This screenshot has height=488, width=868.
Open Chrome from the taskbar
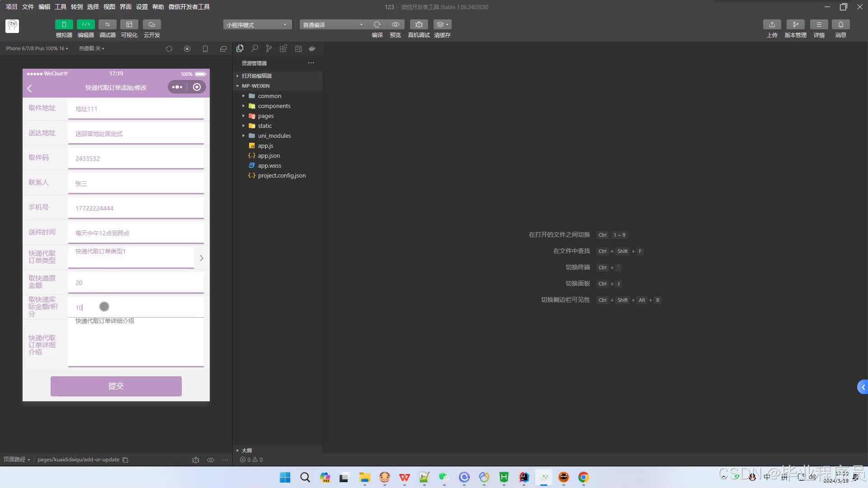coord(583,477)
